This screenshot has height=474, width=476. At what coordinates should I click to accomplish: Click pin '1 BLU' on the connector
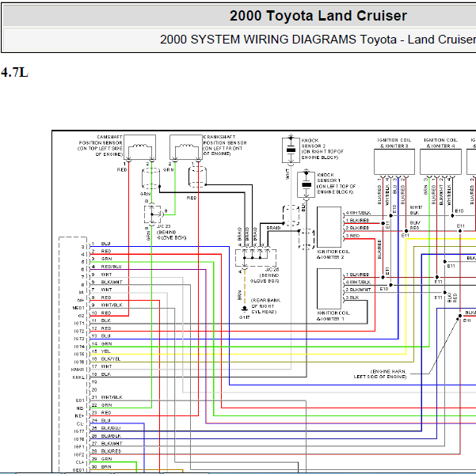101,244
